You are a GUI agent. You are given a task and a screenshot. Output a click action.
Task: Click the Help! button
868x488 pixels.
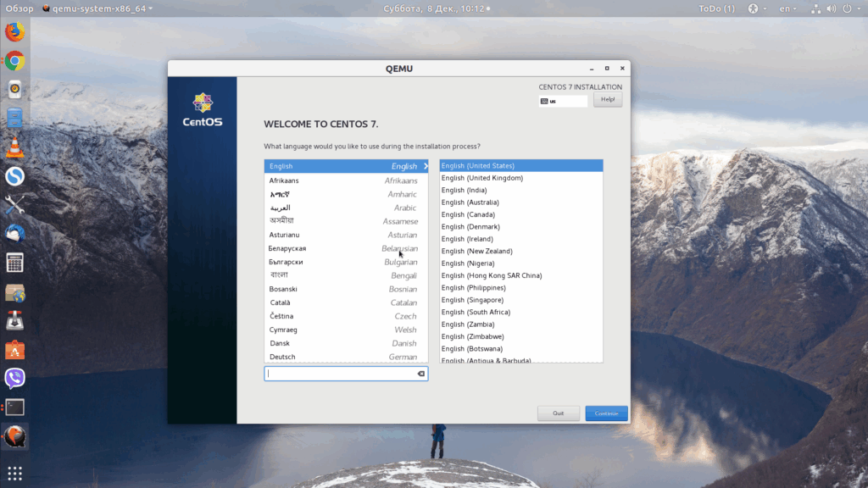608,100
